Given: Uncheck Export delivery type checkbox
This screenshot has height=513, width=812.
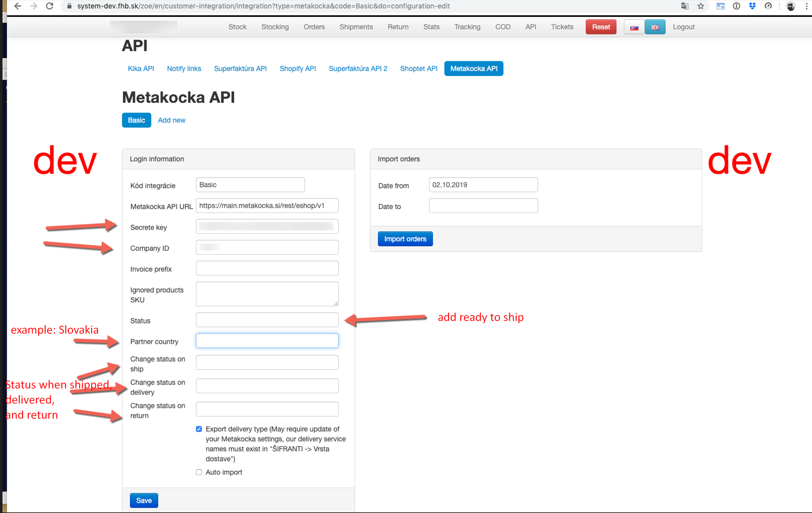Looking at the screenshot, I should click(199, 429).
